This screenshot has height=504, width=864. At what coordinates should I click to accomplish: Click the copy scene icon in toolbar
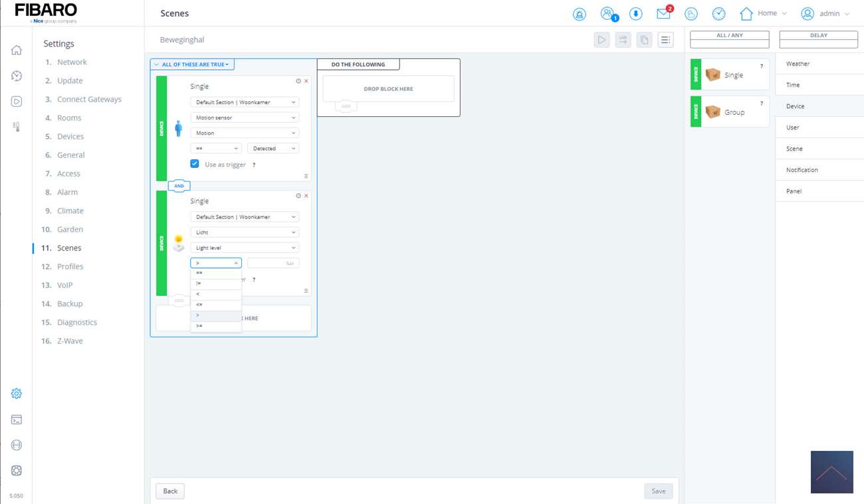click(x=644, y=40)
